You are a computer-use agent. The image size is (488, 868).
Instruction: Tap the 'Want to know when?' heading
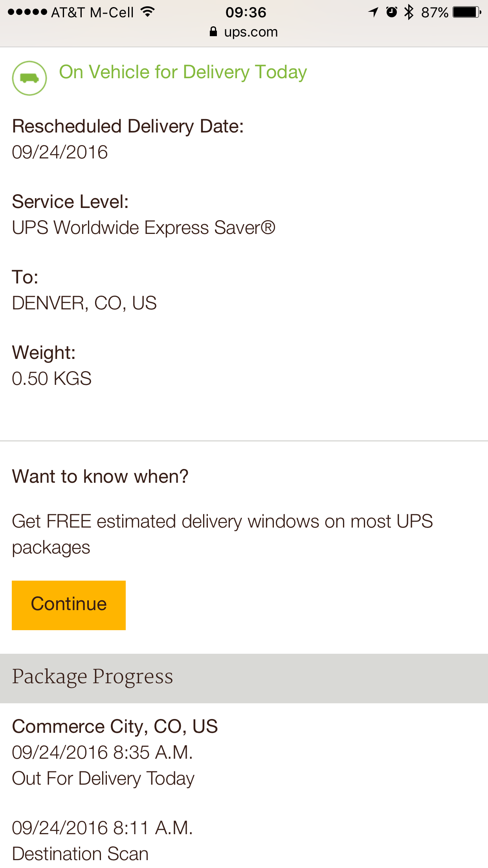[x=100, y=476]
